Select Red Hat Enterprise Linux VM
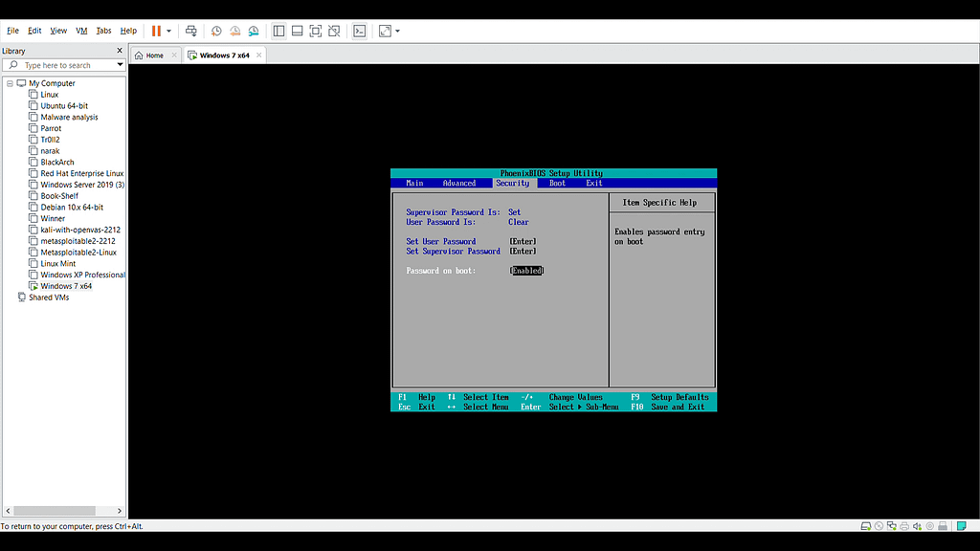The width and height of the screenshot is (980, 551). tap(82, 173)
